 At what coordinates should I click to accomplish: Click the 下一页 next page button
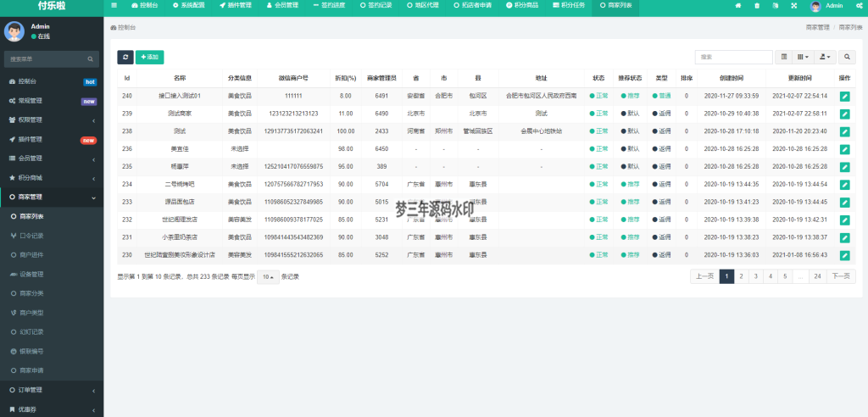coord(841,276)
